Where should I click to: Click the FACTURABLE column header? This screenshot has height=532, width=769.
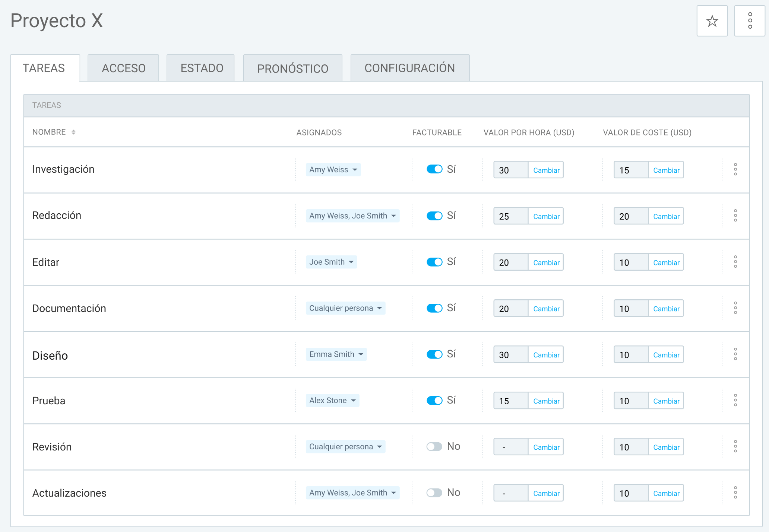pos(437,133)
